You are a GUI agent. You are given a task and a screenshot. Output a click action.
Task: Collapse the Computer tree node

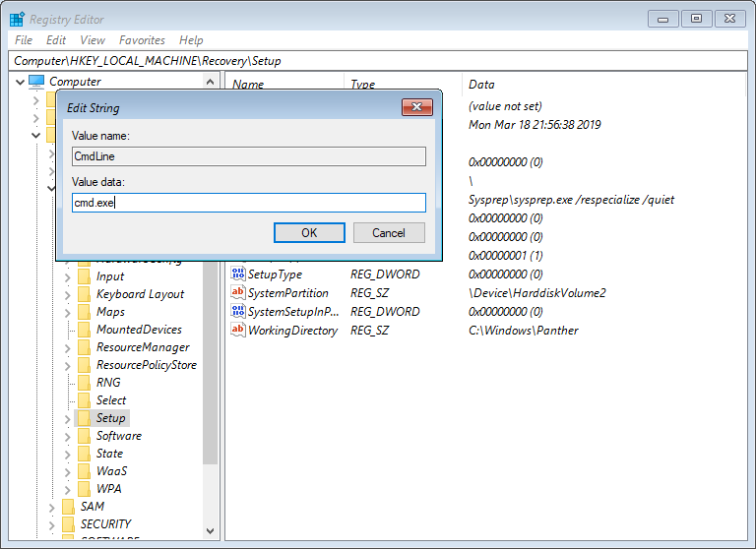coord(21,82)
